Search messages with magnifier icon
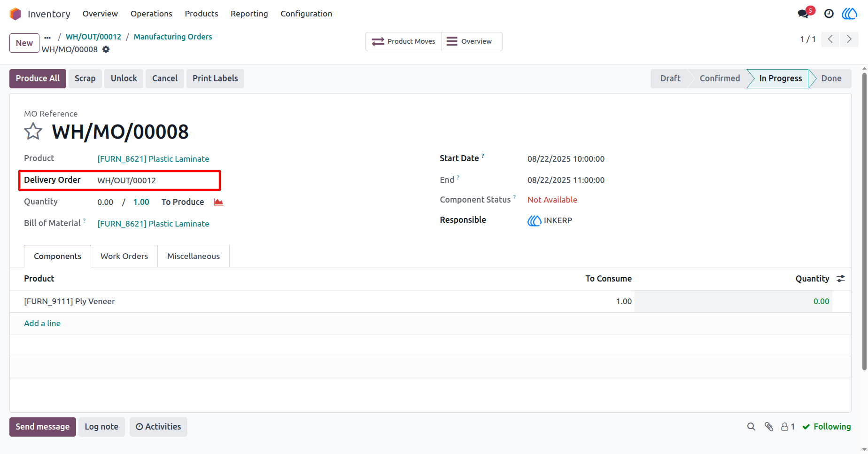 pos(751,427)
